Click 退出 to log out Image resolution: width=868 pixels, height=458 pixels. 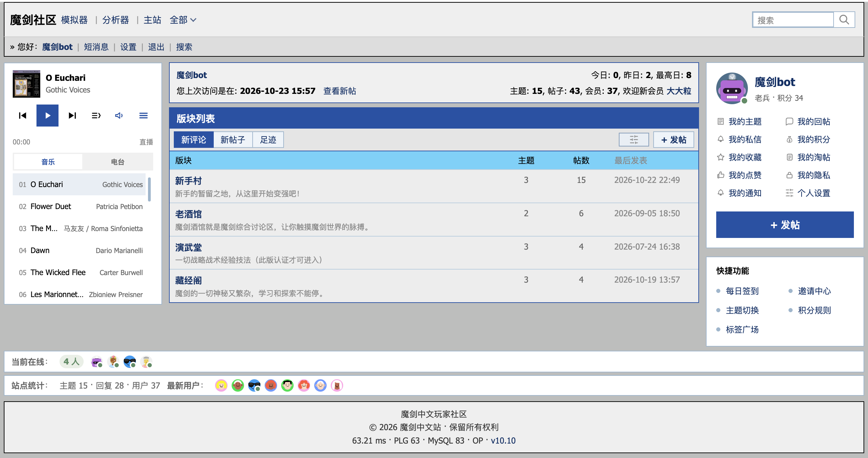[156, 47]
